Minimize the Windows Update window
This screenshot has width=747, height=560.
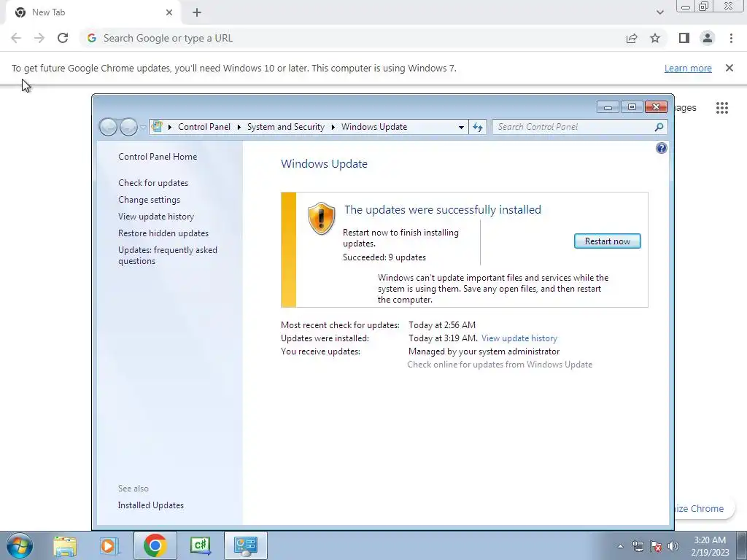pyautogui.click(x=608, y=107)
